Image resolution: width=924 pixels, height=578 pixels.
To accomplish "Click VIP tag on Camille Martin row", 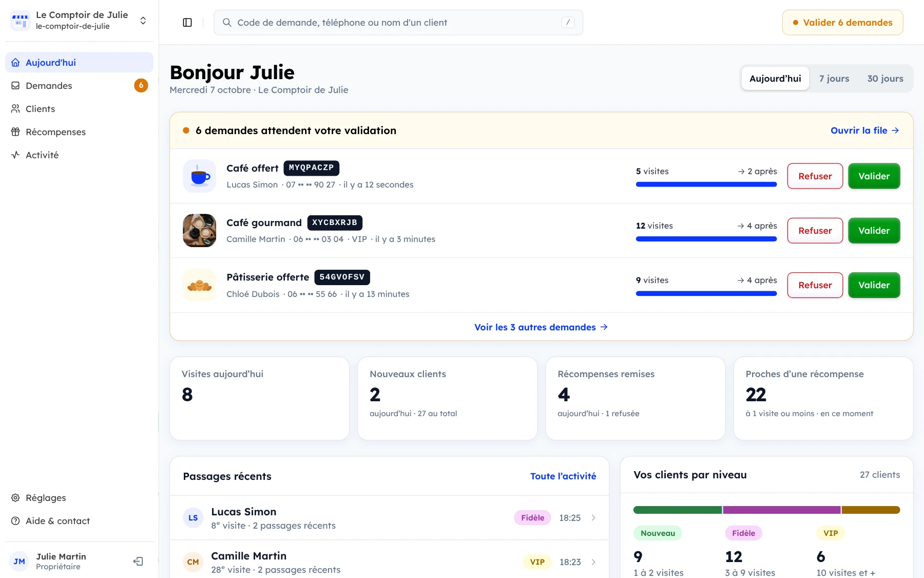I will pyautogui.click(x=537, y=562).
